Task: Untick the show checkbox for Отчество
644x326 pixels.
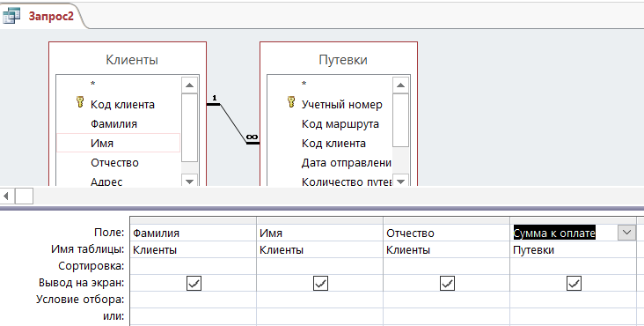Action: tap(447, 283)
